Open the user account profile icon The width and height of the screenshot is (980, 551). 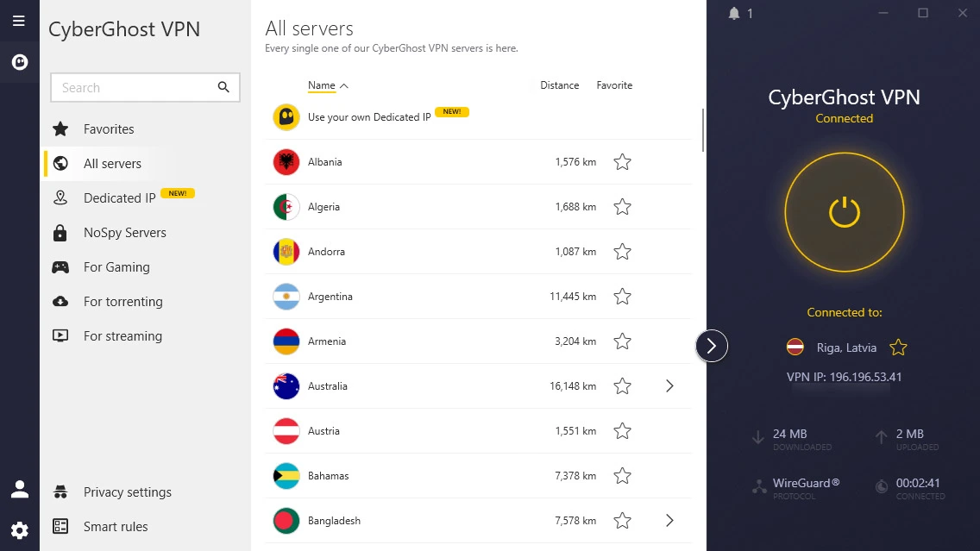[x=19, y=490]
